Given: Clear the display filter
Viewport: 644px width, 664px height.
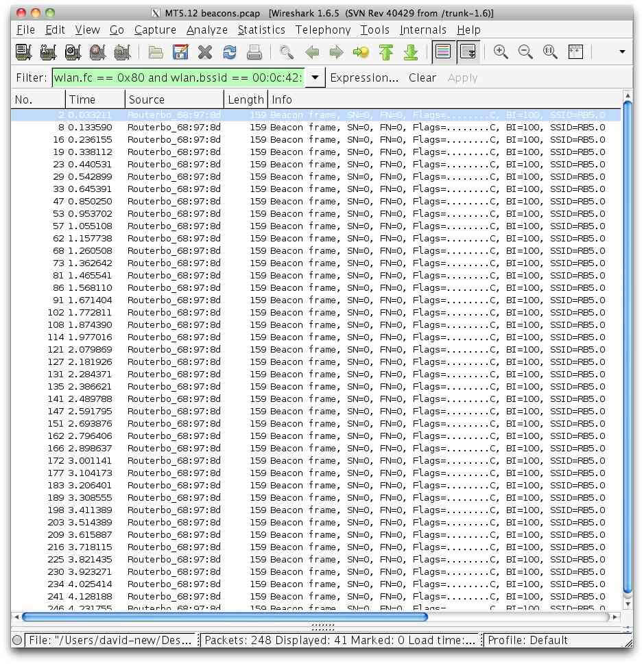Looking at the screenshot, I should point(422,78).
